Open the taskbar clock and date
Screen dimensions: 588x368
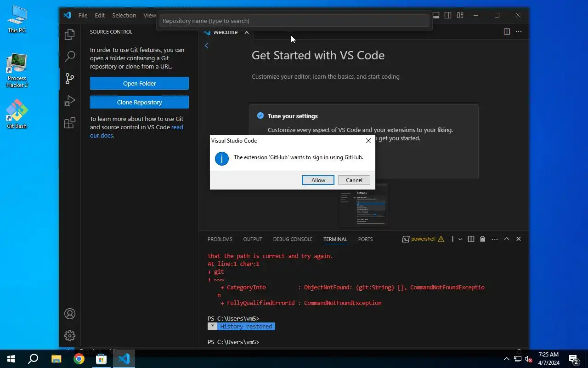549,359
